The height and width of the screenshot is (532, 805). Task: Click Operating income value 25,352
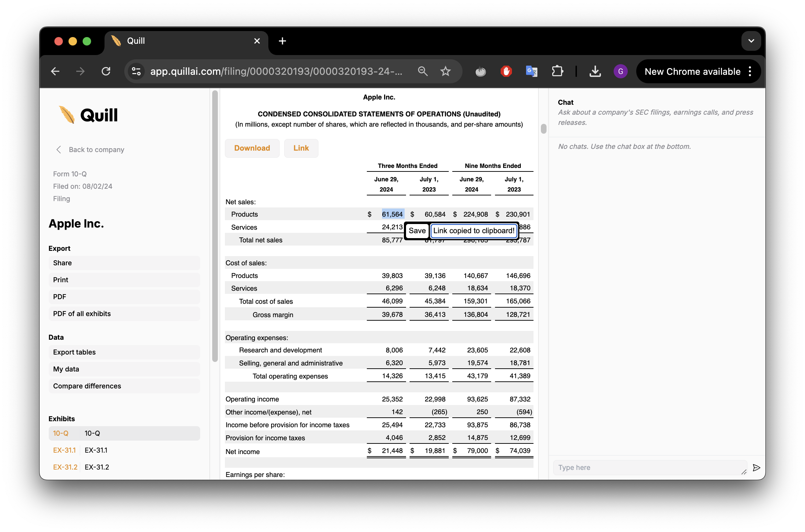(x=392, y=399)
